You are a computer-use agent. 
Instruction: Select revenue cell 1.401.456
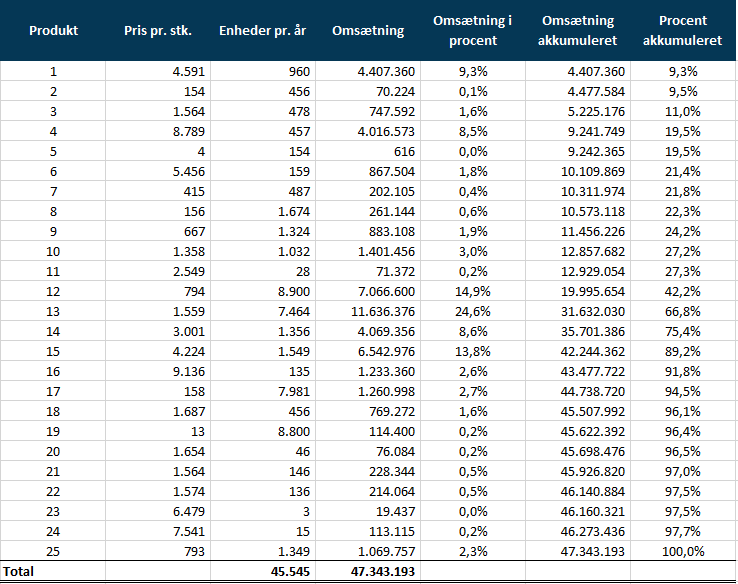pyautogui.click(x=386, y=251)
